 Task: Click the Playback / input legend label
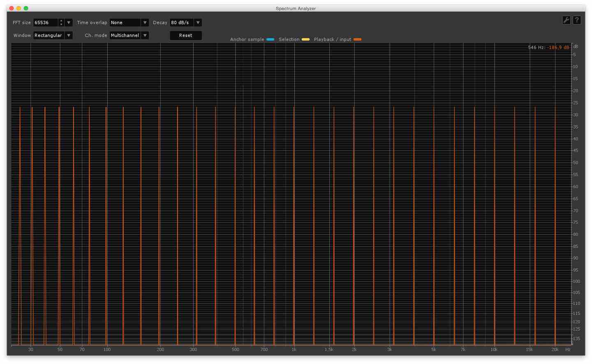tap(332, 39)
